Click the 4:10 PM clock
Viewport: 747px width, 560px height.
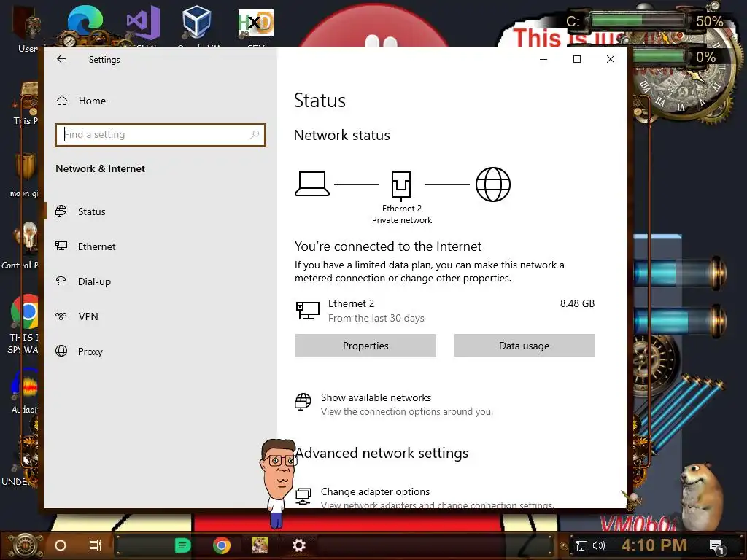[654, 545]
